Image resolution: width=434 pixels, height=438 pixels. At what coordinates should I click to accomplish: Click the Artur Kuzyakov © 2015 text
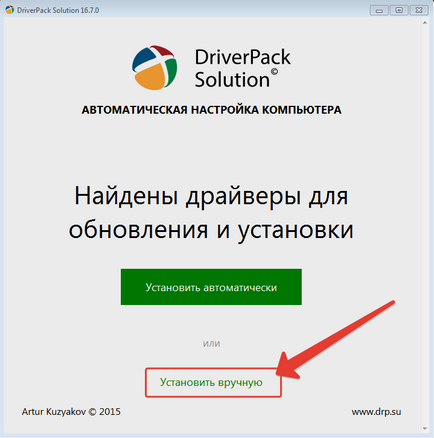(71, 412)
